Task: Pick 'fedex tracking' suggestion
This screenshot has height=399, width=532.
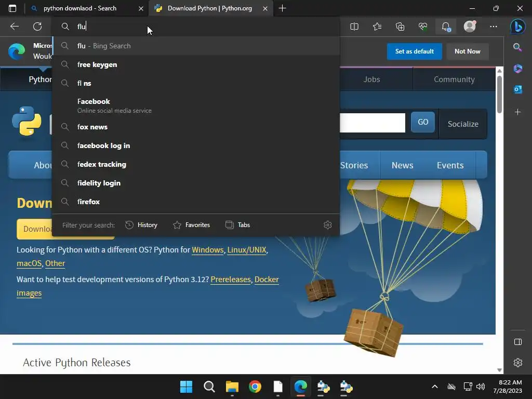Action: click(x=196, y=164)
